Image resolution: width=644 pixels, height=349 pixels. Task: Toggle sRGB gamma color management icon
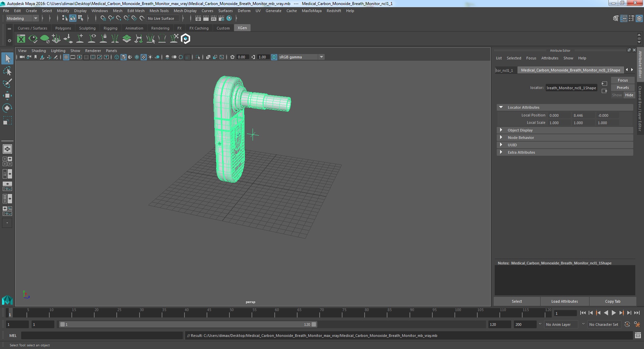point(274,57)
